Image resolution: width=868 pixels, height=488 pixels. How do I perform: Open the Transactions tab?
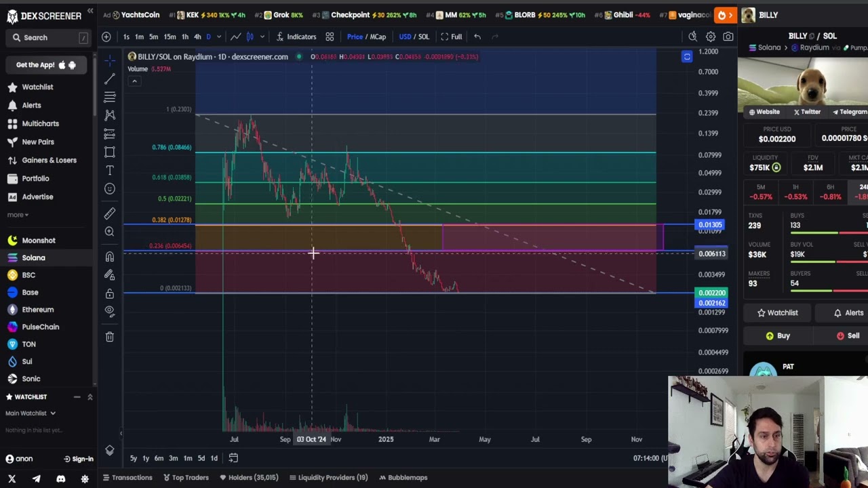(127, 478)
